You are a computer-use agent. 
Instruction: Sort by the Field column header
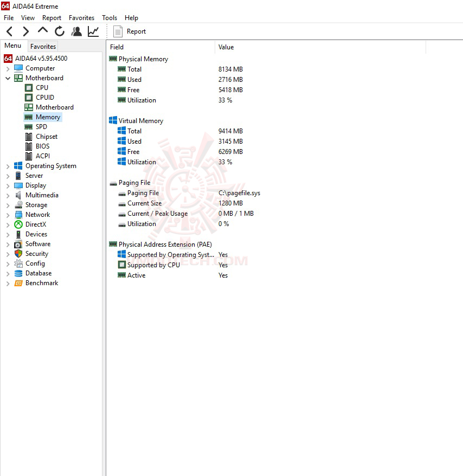tap(161, 47)
